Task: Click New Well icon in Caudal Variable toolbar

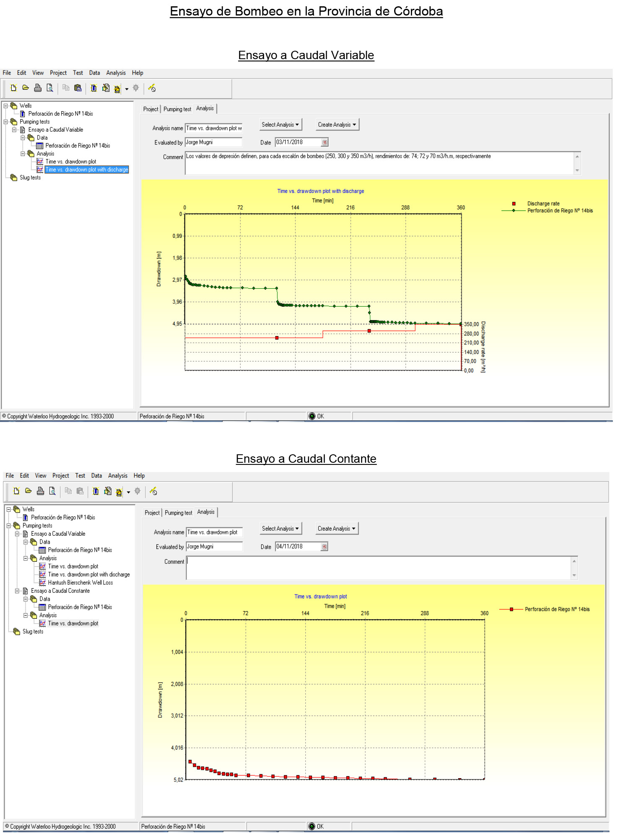Action: click(x=94, y=88)
